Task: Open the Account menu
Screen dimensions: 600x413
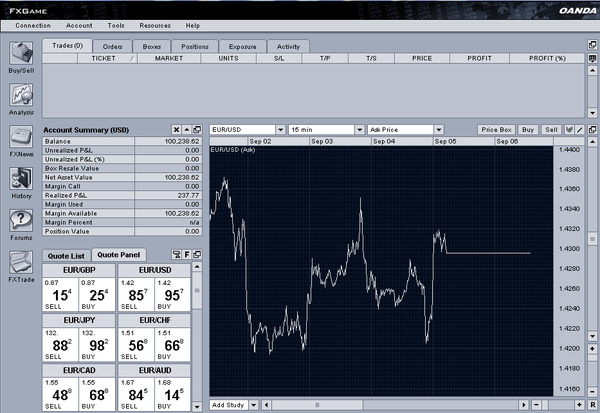Action: click(79, 26)
